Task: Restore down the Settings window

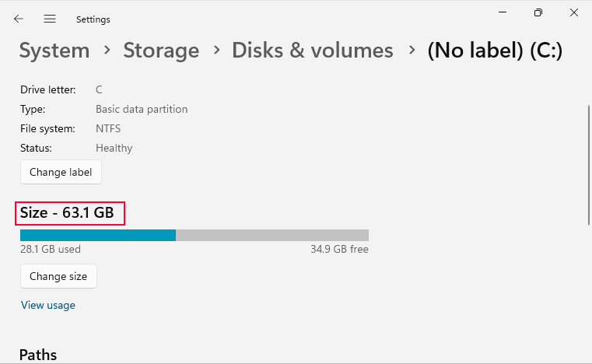Action: tap(538, 12)
